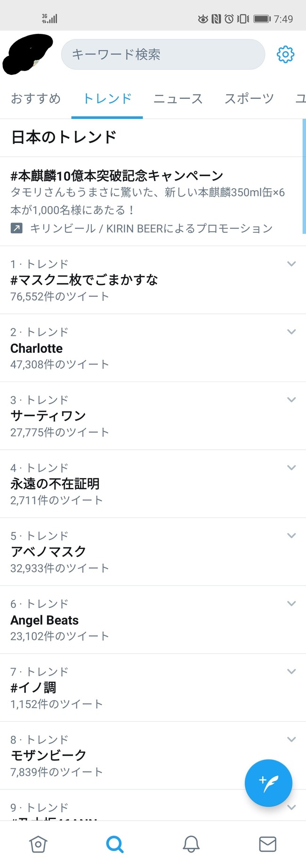Tap the blacked-out profile avatar

tap(27, 55)
